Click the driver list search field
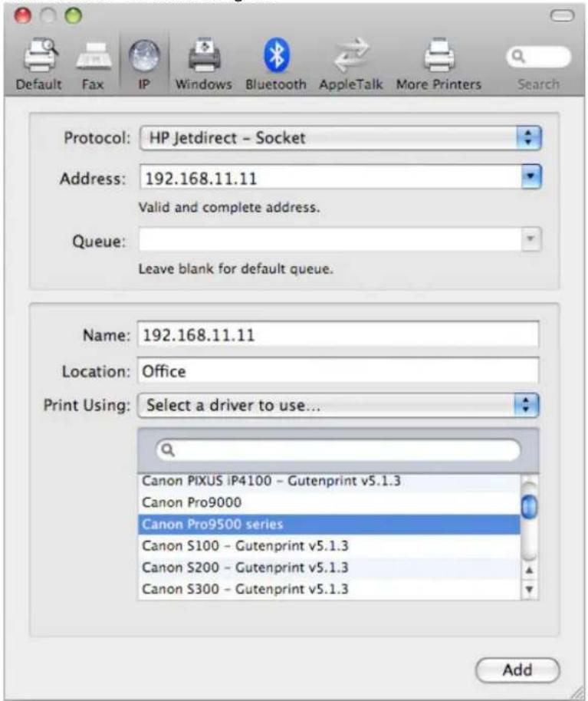The height and width of the screenshot is (701, 588). tap(338, 449)
